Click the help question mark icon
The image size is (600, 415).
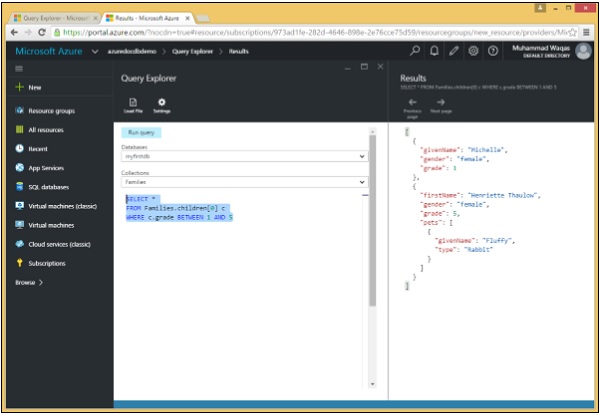pos(492,50)
